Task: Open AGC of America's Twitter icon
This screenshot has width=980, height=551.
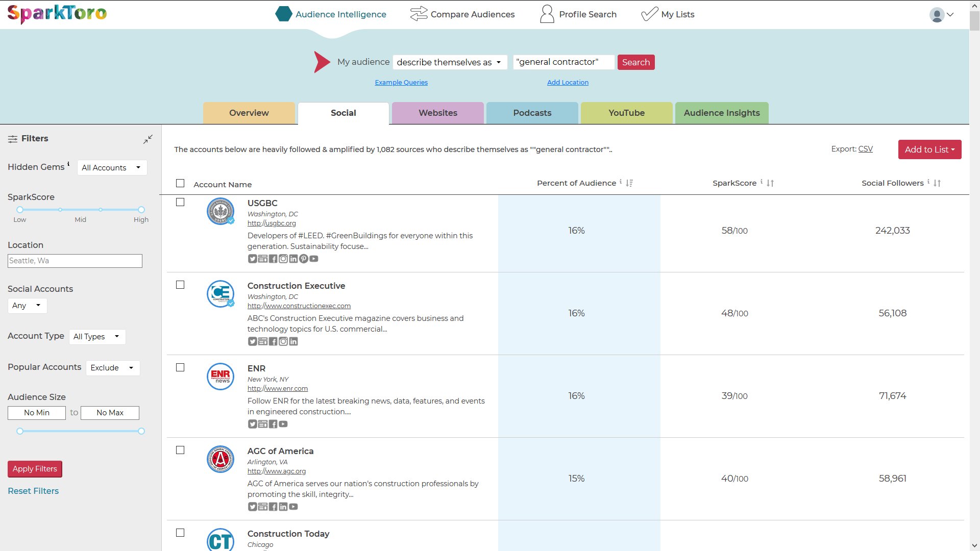Action: click(252, 507)
